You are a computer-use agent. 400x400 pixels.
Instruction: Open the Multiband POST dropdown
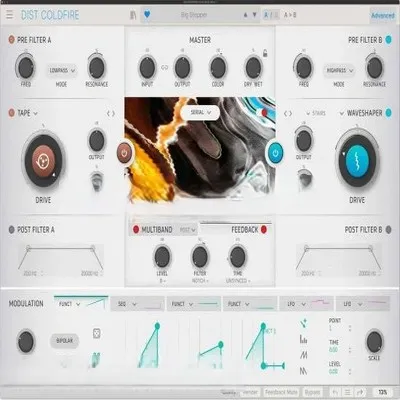pyautogui.click(x=187, y=230)
